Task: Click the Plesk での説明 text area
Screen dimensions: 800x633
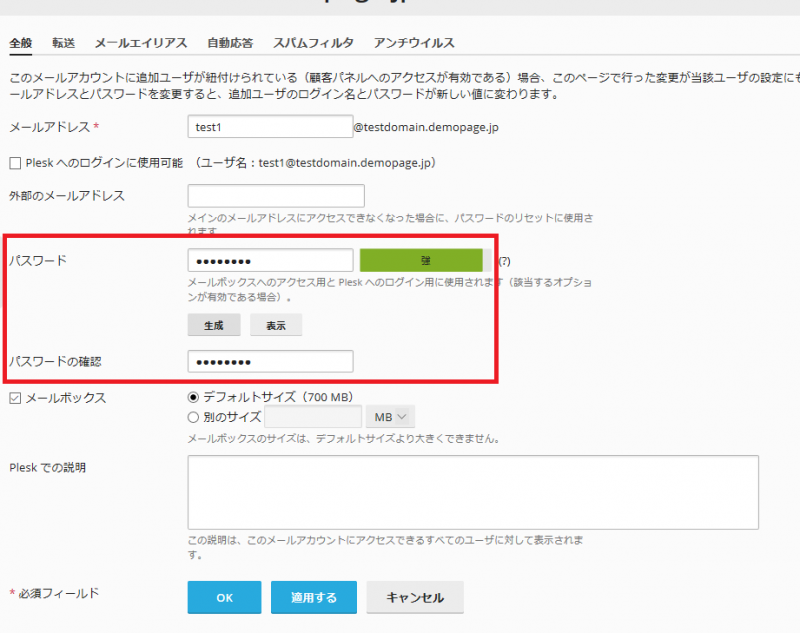Action: tap(472, 491)
